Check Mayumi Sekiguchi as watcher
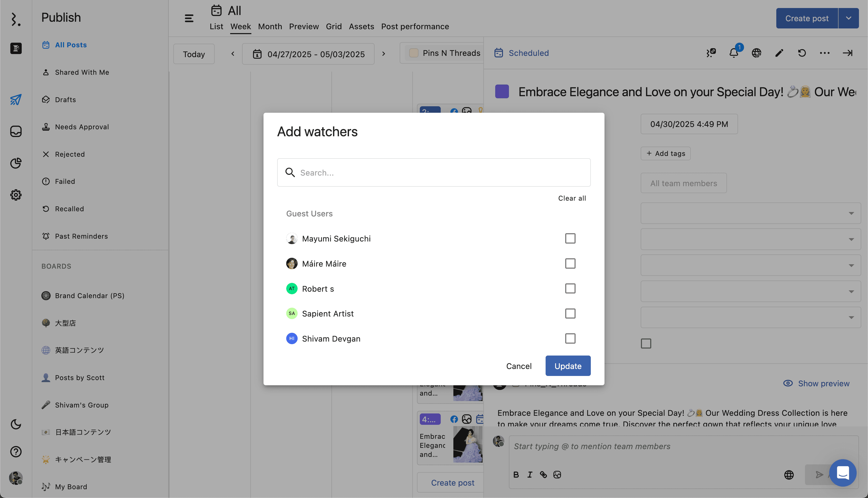868x498 pixels. 570,238
